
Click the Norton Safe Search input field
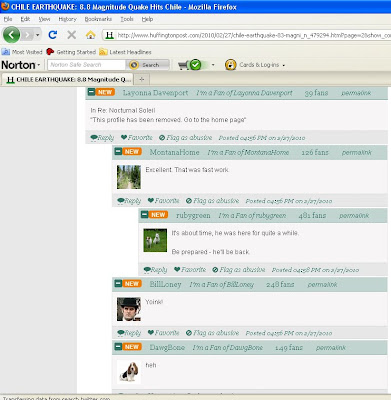click(86, 65)
